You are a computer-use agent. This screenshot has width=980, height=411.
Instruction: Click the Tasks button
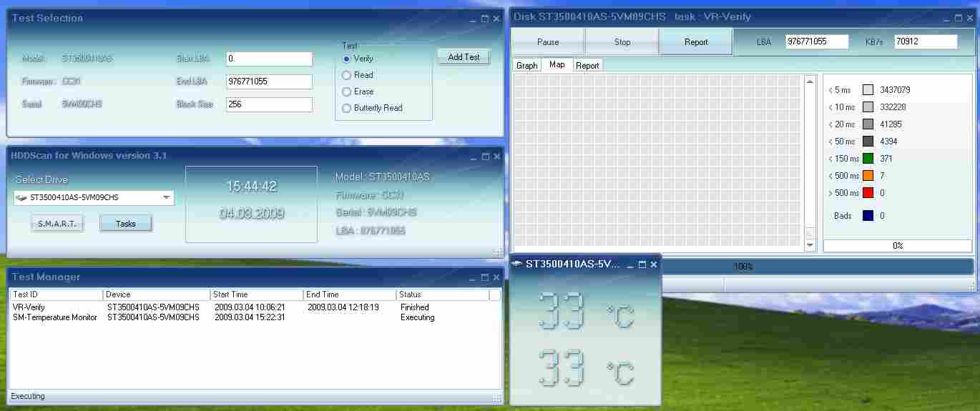coord(126,224)
